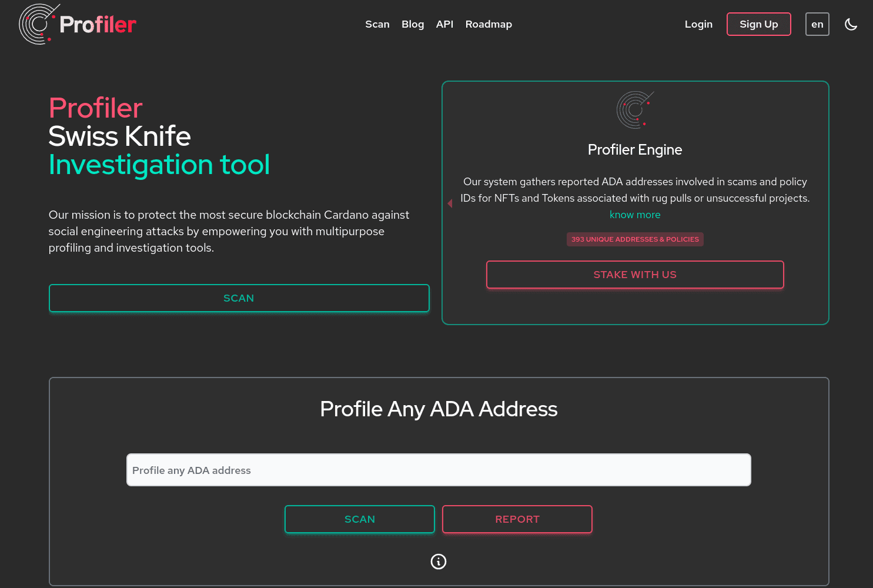Open the info icon below the REPORT button
Screen dimensions: 873x588
438,562
